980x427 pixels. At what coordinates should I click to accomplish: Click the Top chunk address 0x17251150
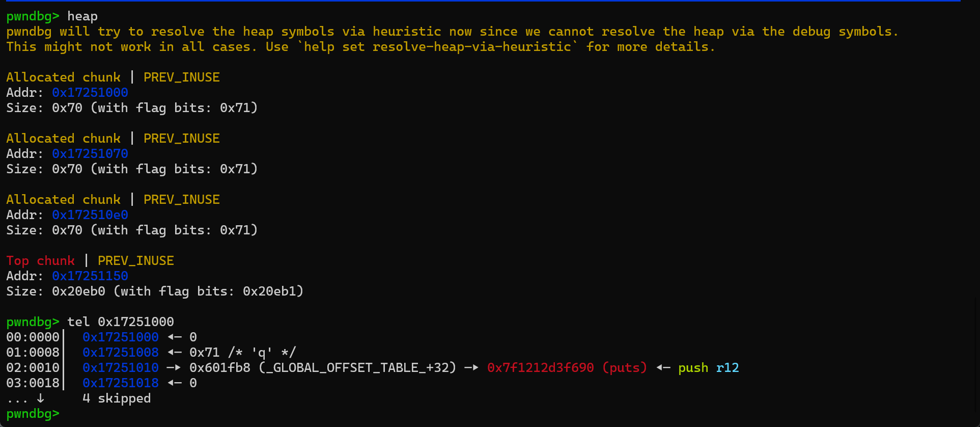90,276
